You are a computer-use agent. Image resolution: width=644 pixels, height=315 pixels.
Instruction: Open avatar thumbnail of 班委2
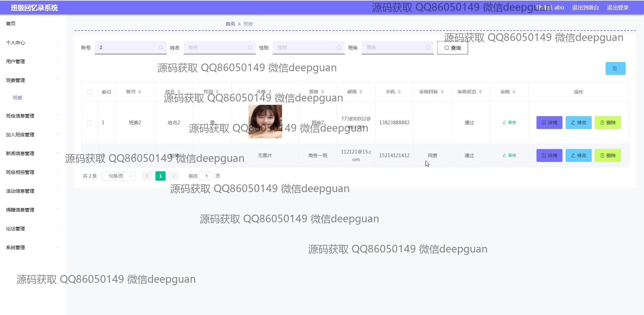point(265,122)
